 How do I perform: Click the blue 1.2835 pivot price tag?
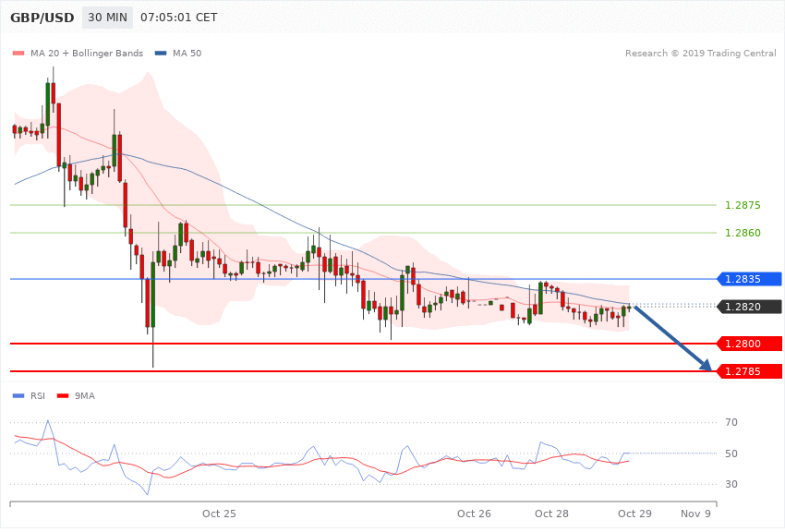click(750, 279)
